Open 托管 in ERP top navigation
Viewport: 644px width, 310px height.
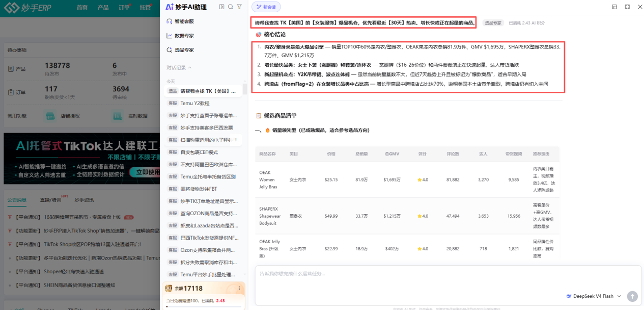[x=145, y=8]
